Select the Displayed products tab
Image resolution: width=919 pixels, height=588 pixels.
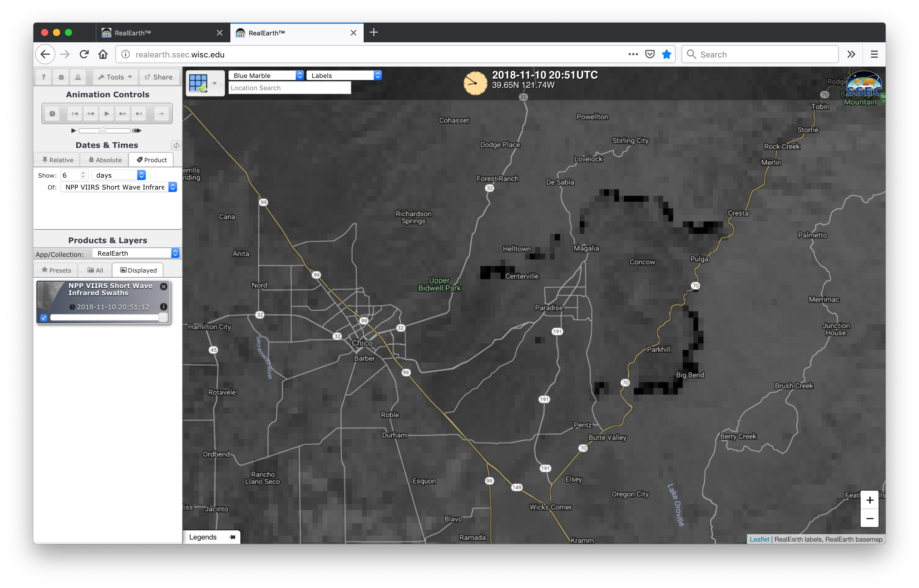(138, 270)
